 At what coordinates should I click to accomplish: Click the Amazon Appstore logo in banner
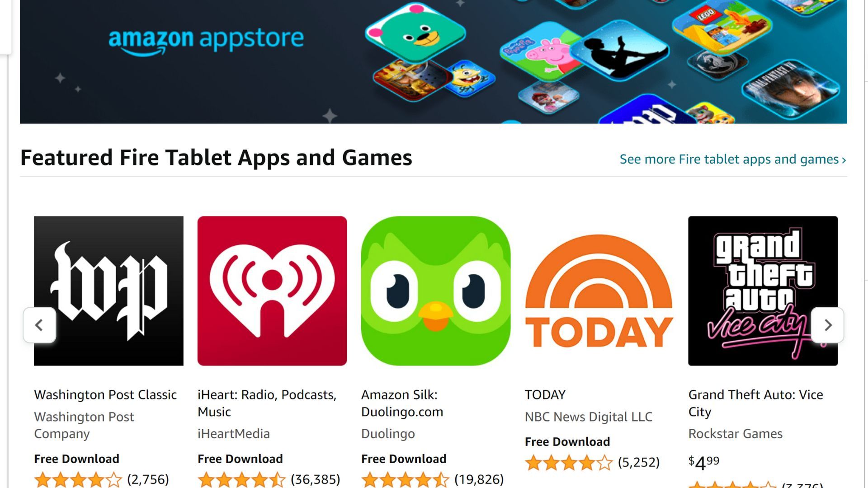[x=206, y=42]
